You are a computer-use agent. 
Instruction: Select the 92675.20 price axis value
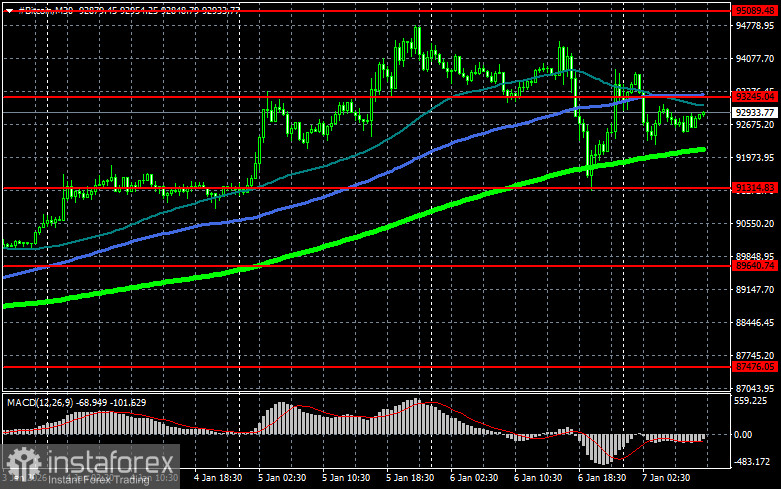tap(755, 124)
